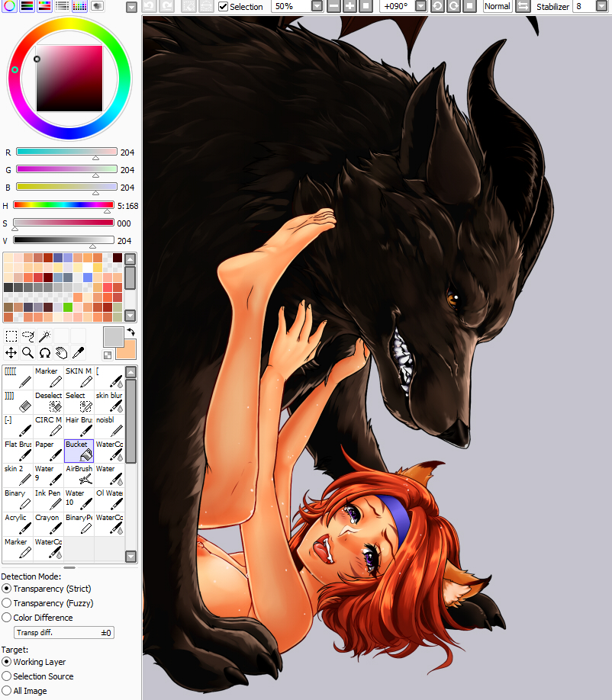Select the Magic Wand tool
This screenshot has width=612, height=700.
(45, 336)
